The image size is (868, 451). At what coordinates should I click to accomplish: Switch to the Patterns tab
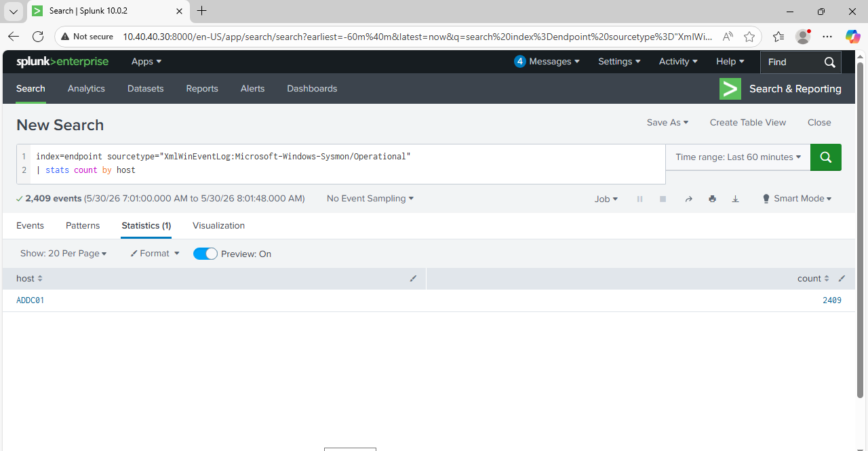pos(83,226)
